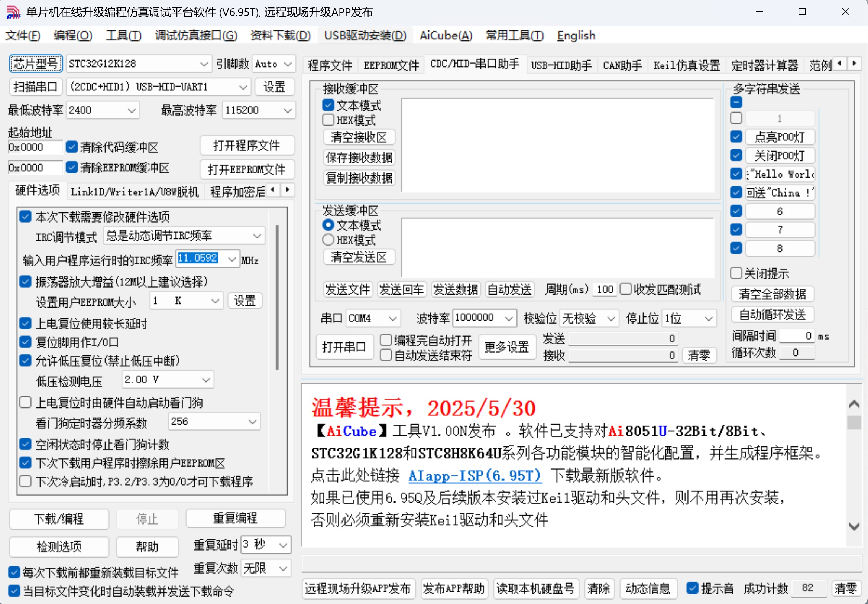Click the first 起始地址 0x0000 field

[x=35, y=147]
